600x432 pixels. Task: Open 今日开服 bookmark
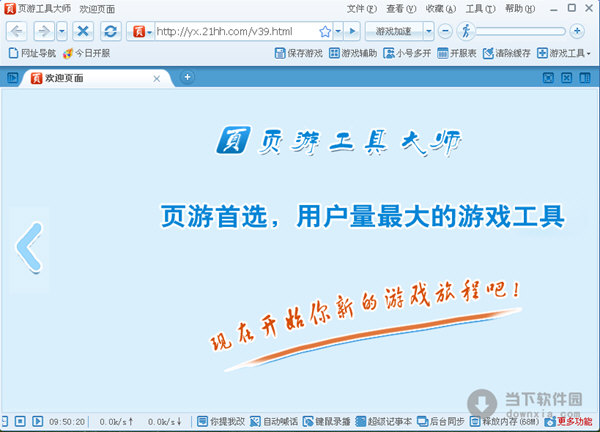click(87, 53)
